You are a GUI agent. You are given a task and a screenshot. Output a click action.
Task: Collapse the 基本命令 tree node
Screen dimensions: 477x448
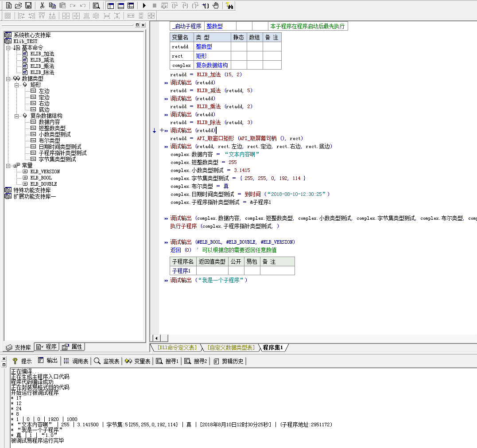(x=8, y=48)
